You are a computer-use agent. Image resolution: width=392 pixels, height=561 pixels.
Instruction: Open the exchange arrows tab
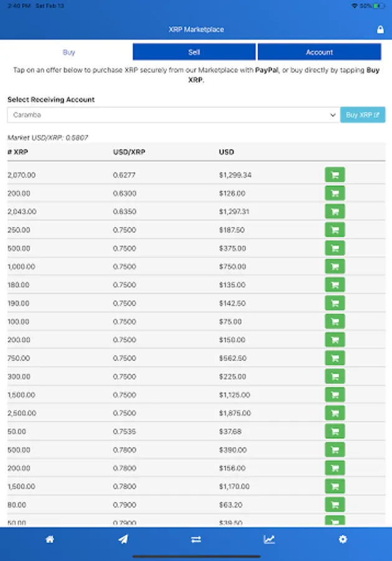pos(196,539)
